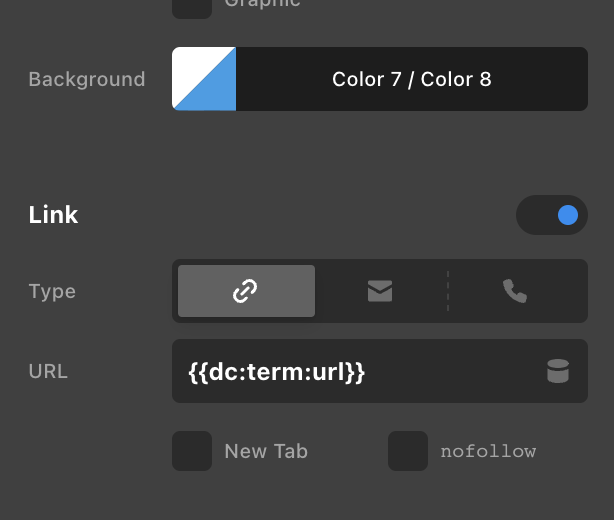Enable the nofollow checkbox
Viewport: 614px width, 520px height.
point(408,451)
